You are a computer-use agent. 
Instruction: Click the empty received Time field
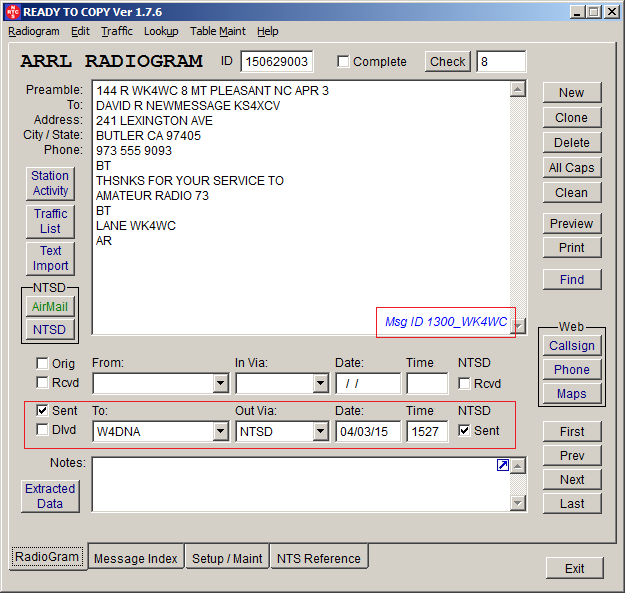(x=427, y=383)
